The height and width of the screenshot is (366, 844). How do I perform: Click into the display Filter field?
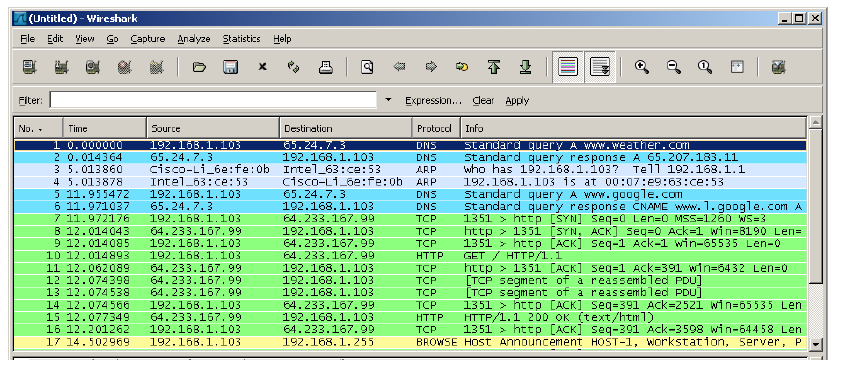point(213,100)
